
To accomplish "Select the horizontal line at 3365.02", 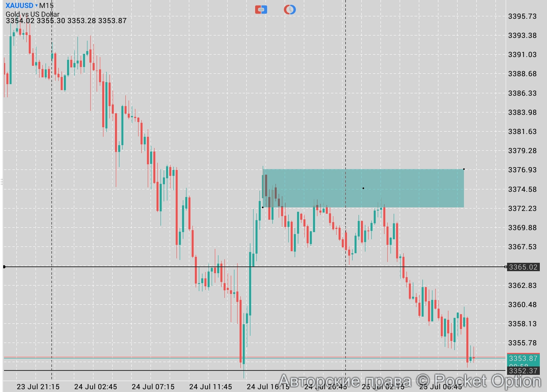I will click(x=160, y=267).
